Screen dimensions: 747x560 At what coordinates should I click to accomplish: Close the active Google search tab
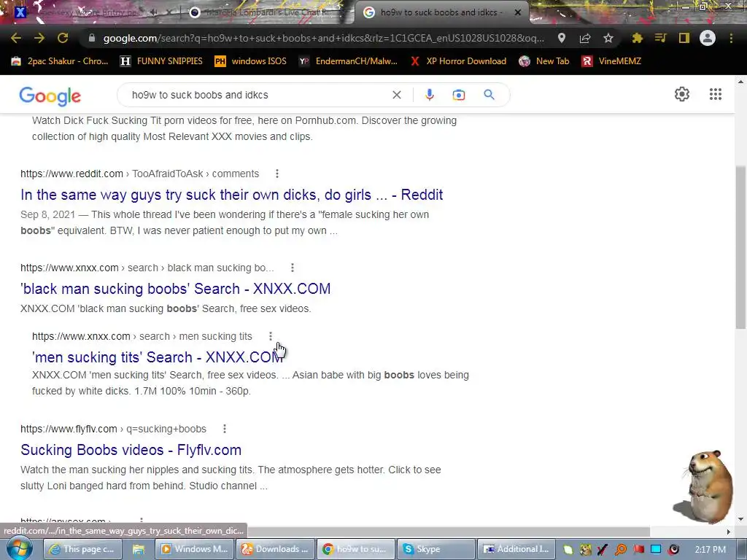[518, 12]
